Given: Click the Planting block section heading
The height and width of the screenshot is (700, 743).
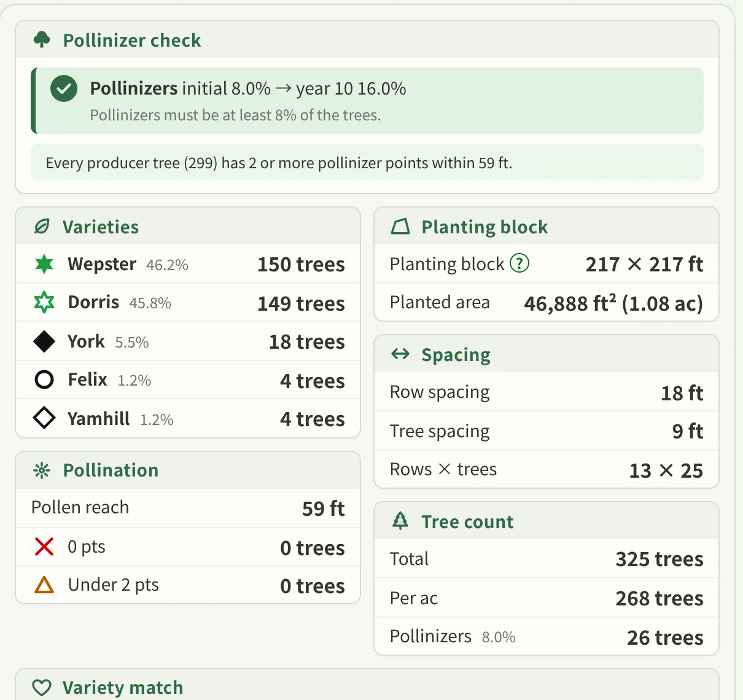Looking at the screenshot, I should 484,227.
